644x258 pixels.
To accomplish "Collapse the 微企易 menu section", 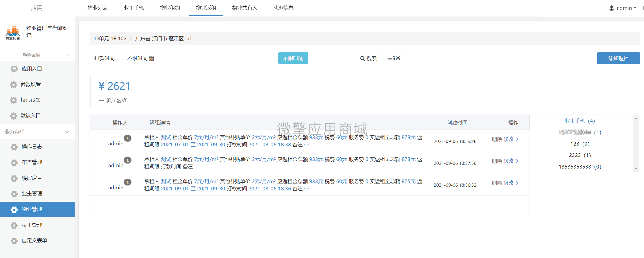I will [68, 55].
